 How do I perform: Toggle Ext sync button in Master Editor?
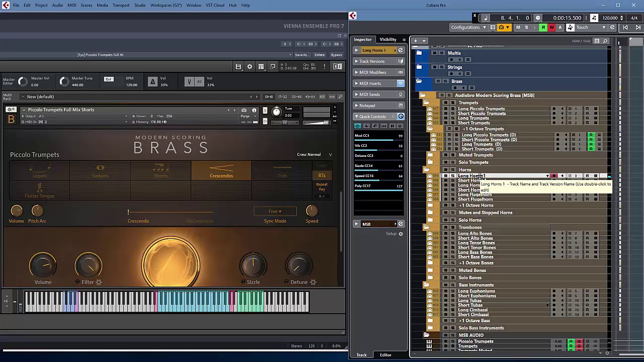point(109,79)
